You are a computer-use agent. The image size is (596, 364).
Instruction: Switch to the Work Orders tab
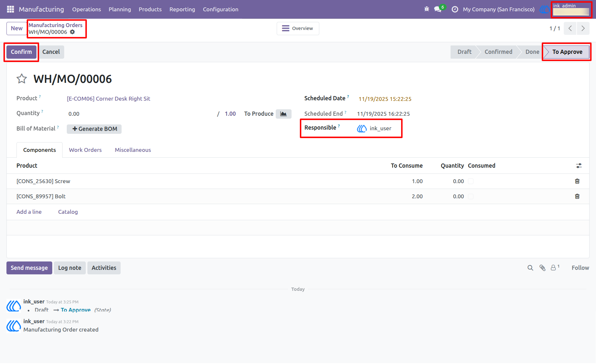pyautogui.click(x=85, y=150)
